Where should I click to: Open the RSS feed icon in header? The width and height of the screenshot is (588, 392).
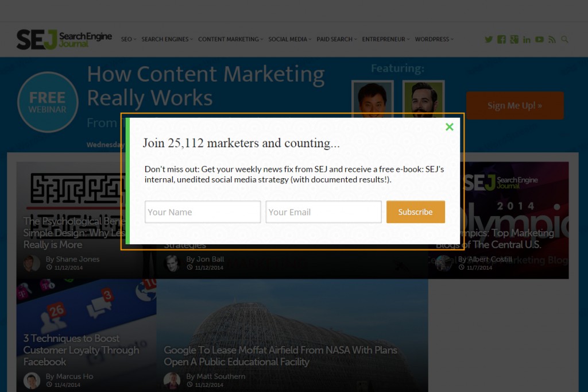click(x=552, y=40)
